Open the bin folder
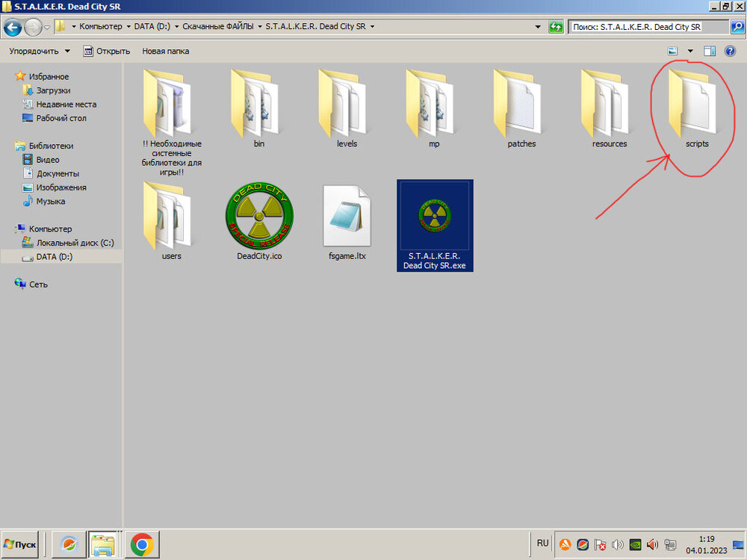Viewport: 747px width, 560px height. coord(258,110)
